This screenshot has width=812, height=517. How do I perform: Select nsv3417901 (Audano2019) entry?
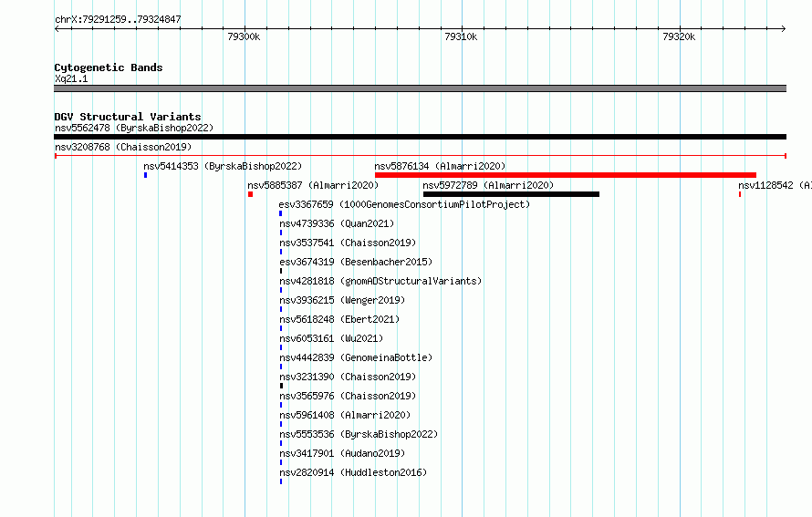click(342, 453)
